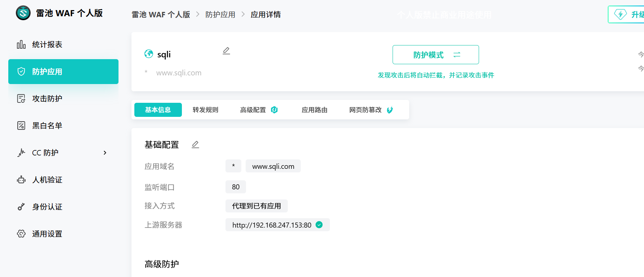This screenshot has width=644, height=277.
Task: Click the swap arrows icon in 防护模式
Action: (457, 55)
